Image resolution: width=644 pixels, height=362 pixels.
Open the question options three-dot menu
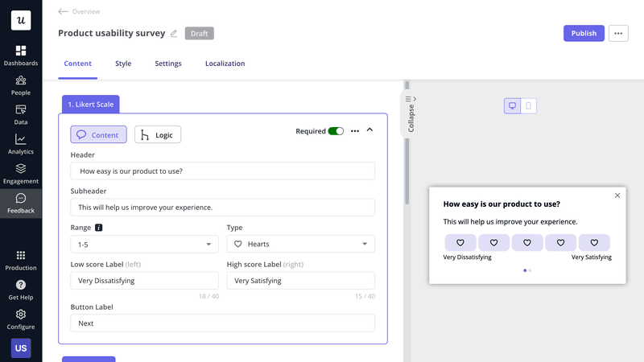tap(355, 131)
